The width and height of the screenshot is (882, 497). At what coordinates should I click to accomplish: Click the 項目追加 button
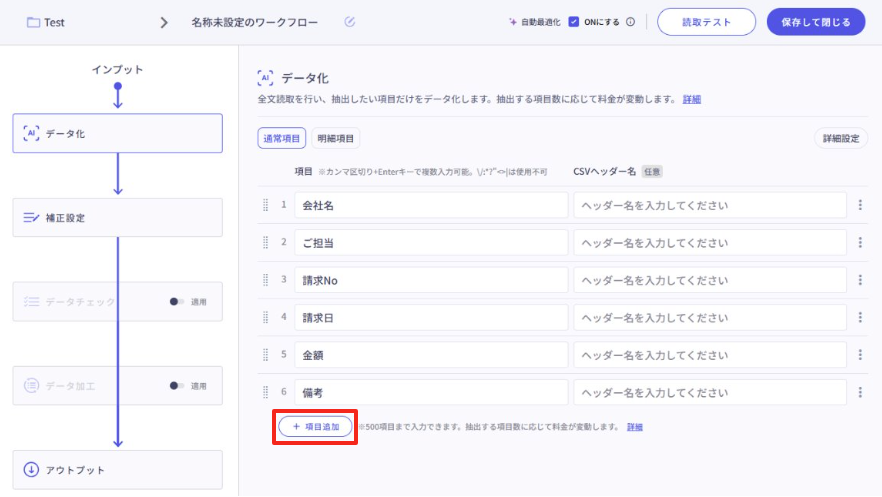point(315,427)
